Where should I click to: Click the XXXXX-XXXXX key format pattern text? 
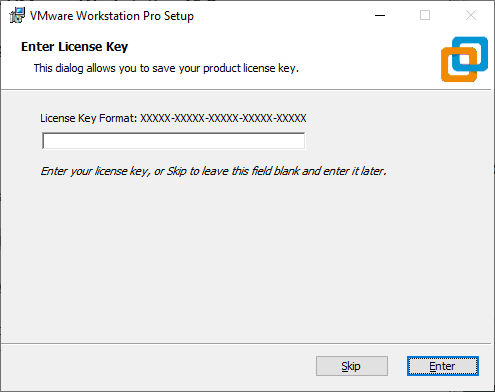223,118
